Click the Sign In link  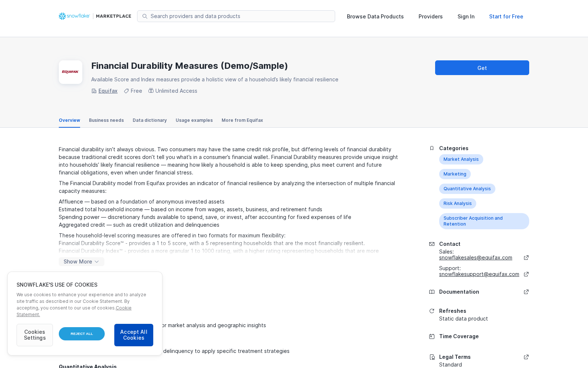(x=466, y=17)
